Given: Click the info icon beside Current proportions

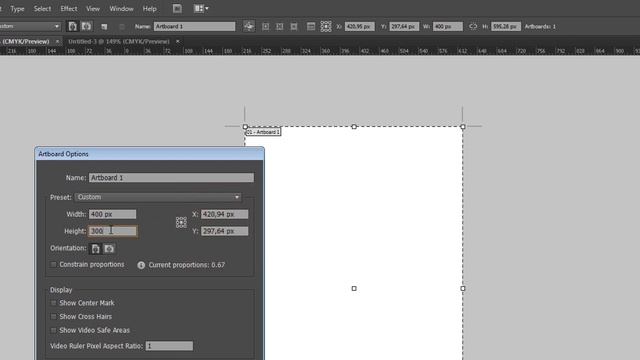Looking at the screenshot, I should [x=141, y=265].
